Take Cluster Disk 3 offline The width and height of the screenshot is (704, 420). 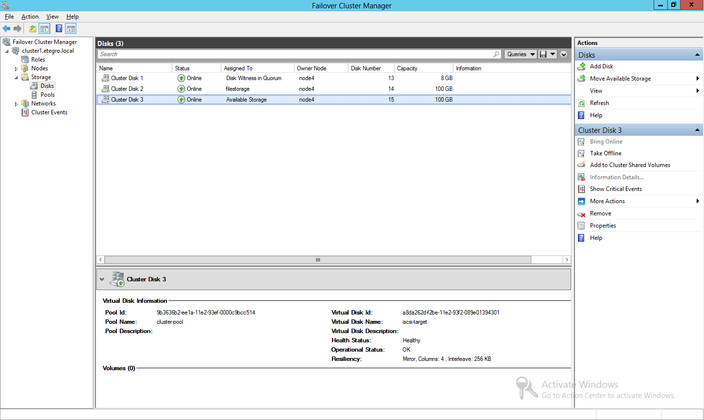coord(605,153)
